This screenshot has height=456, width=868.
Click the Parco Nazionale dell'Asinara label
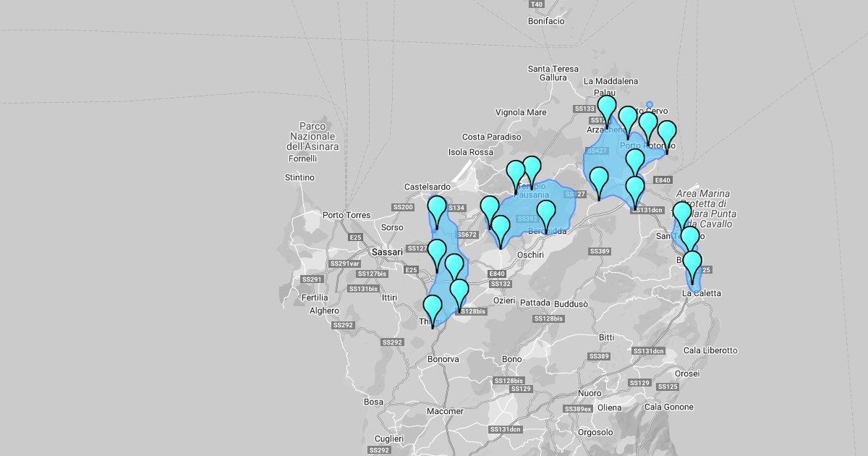click(x=312, y=136)
